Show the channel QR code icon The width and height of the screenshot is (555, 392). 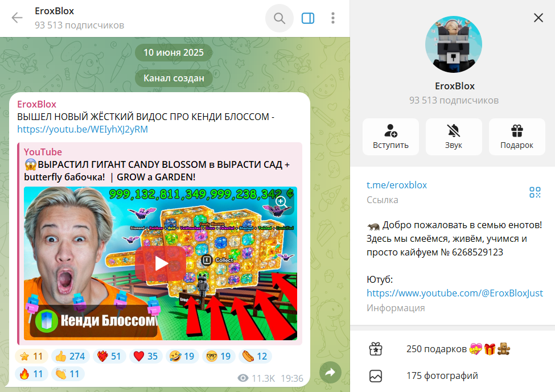tap(535, 192)
